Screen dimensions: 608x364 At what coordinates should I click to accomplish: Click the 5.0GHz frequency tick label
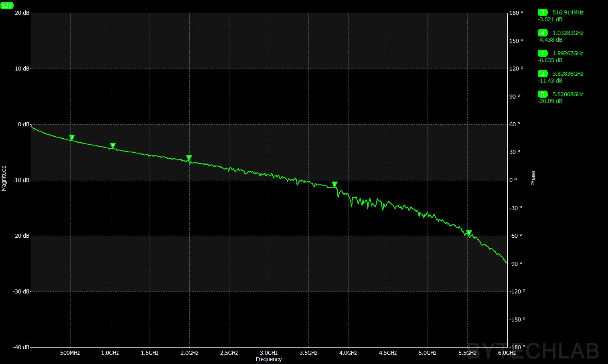428,353
